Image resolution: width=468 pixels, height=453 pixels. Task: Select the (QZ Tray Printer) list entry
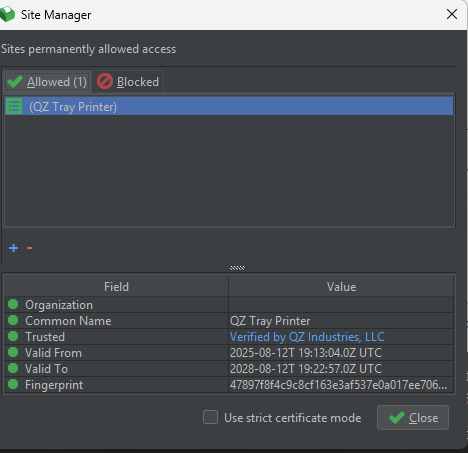coord(229,106)
